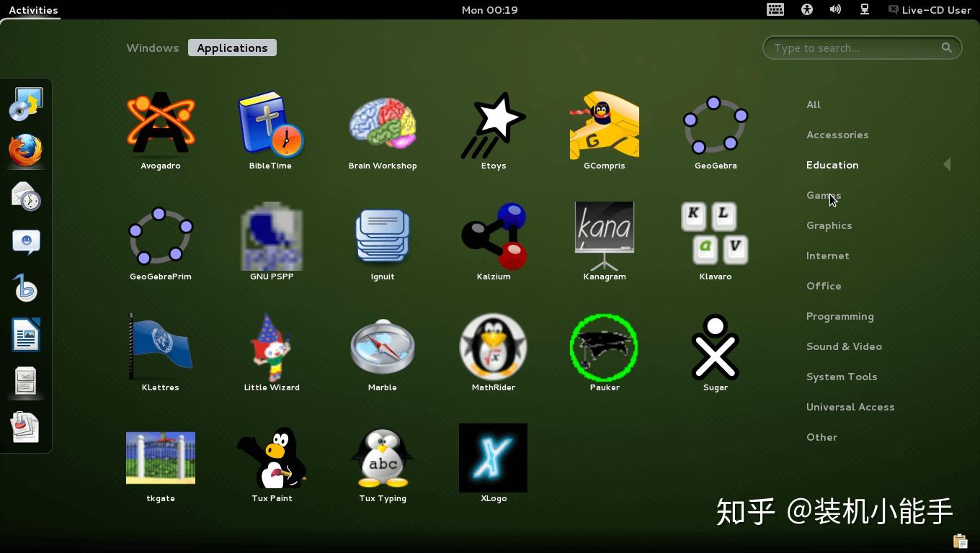980x553 pixels.
Task: Select the Education category
Action: coord(832,165)
